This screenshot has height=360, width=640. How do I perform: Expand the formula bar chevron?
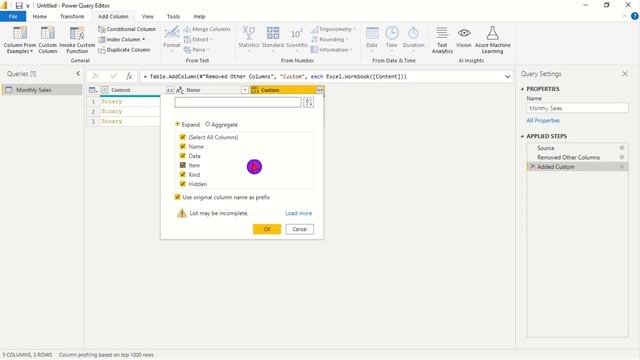[507, 76]
